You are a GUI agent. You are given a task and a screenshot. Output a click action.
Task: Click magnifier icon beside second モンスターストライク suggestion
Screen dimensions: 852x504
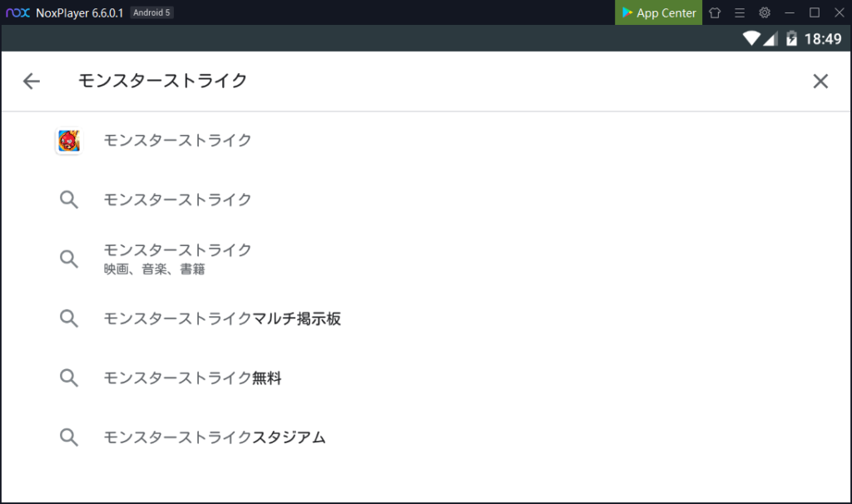pyautogui.click(x=69, y=200)
